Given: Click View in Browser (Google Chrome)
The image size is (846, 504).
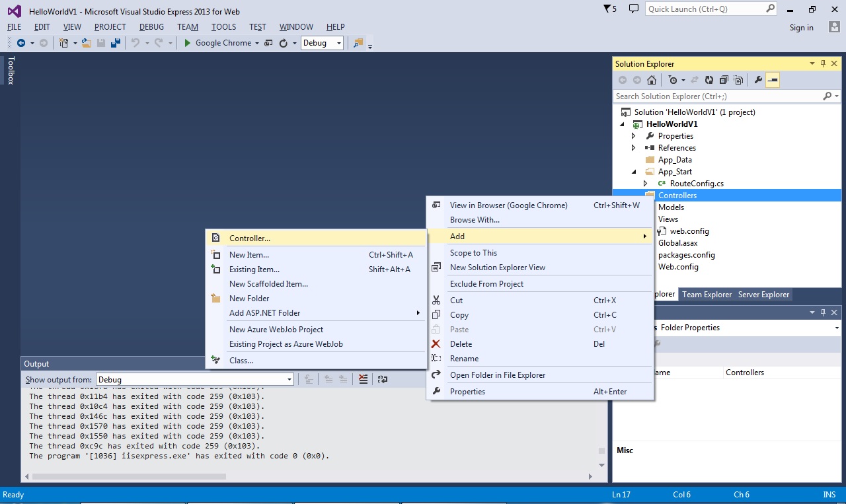Looking at the screenshot, I should click(539, 205).
